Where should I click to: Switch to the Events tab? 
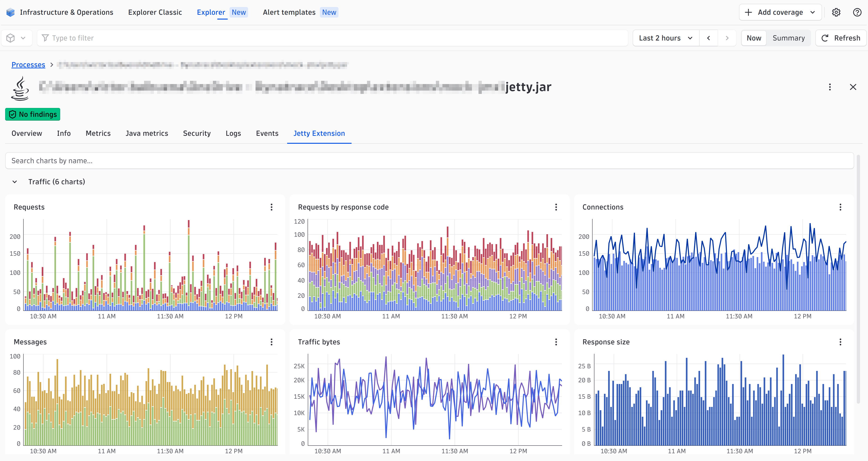click(x=267, y=133)
